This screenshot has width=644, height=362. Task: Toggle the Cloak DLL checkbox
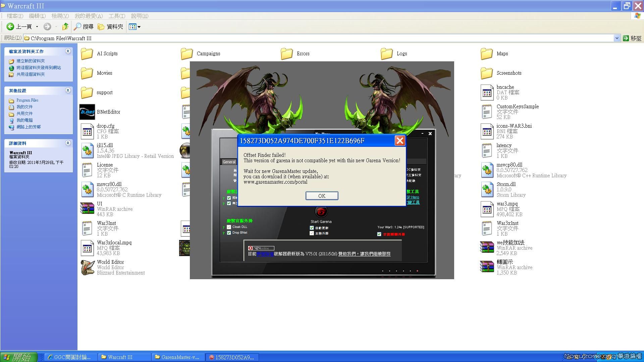(229, 227)
